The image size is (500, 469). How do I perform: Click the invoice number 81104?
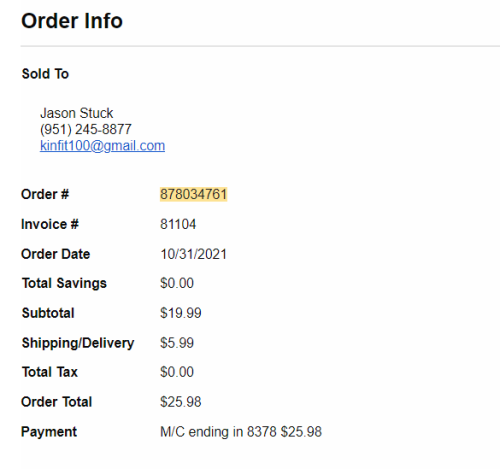[178, 224]
